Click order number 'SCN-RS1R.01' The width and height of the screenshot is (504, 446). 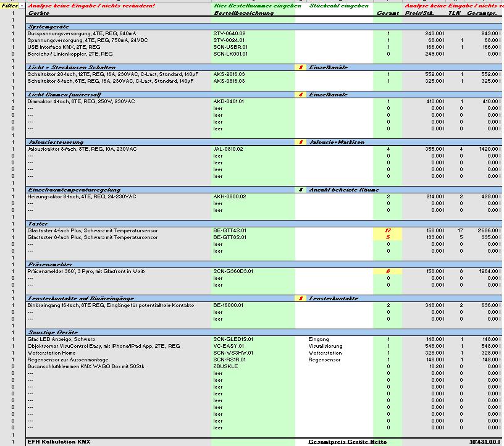(229, 360)
